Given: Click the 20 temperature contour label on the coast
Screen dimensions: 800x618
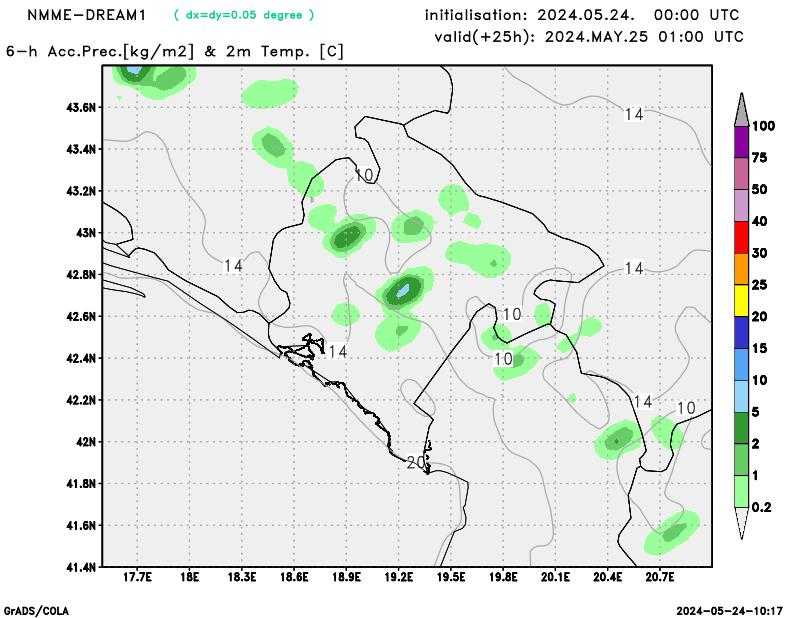Looking at the screenshot, I should (416, 462).
